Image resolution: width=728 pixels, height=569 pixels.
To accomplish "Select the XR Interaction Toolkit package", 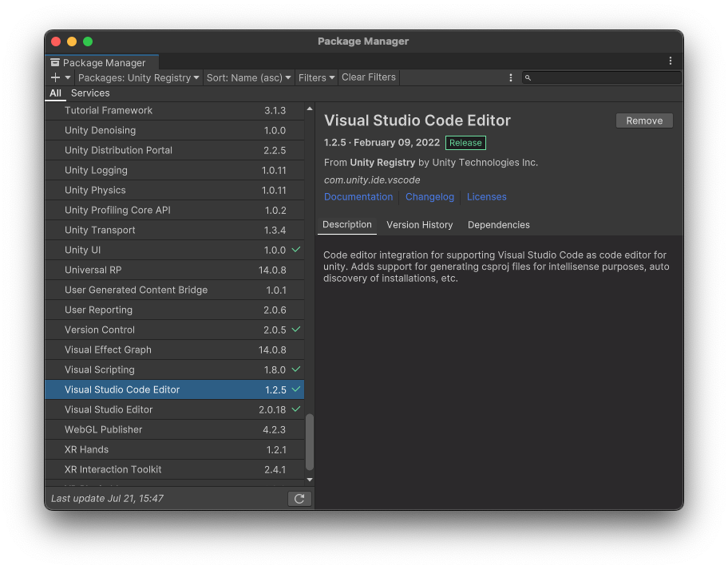I will (x=175, y=470).
